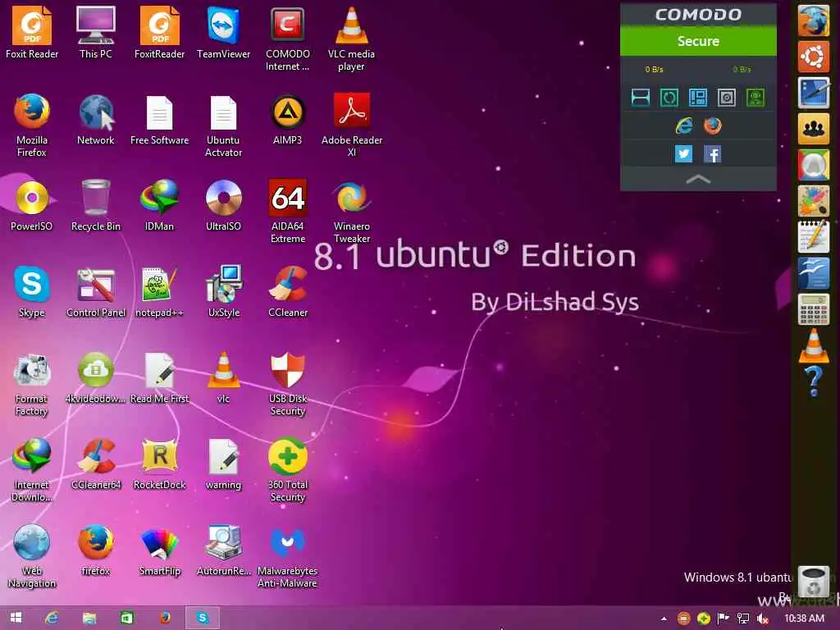This screenshot has height=630, width=840.
Task: Open Internet Explorer on the taskbar
Action: 52,618
